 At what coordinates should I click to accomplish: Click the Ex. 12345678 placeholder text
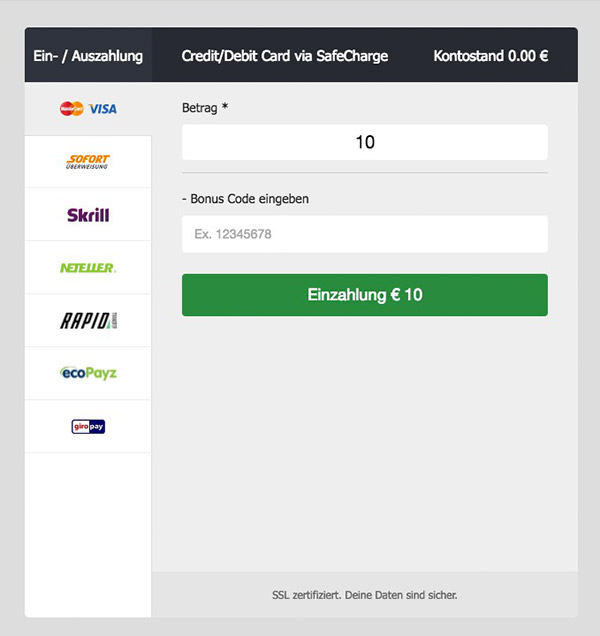(233, 234)
